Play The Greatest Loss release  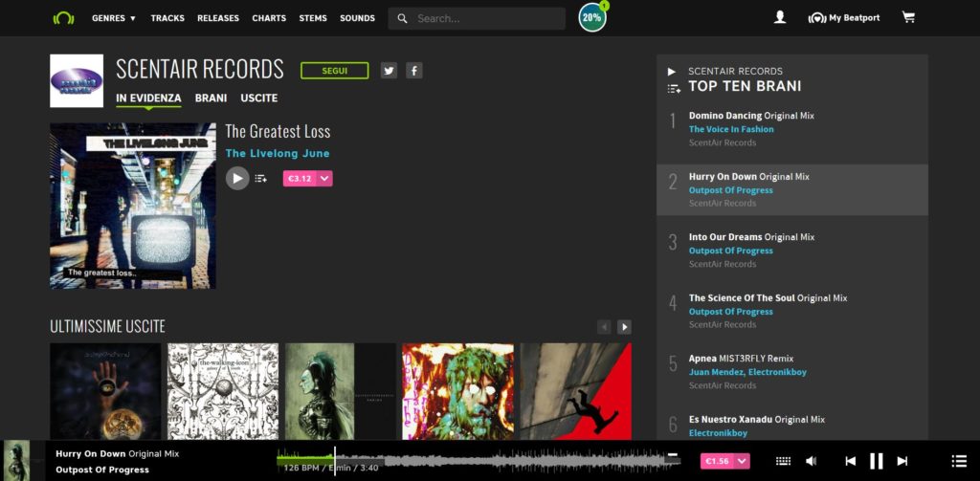tap(237, 179)
